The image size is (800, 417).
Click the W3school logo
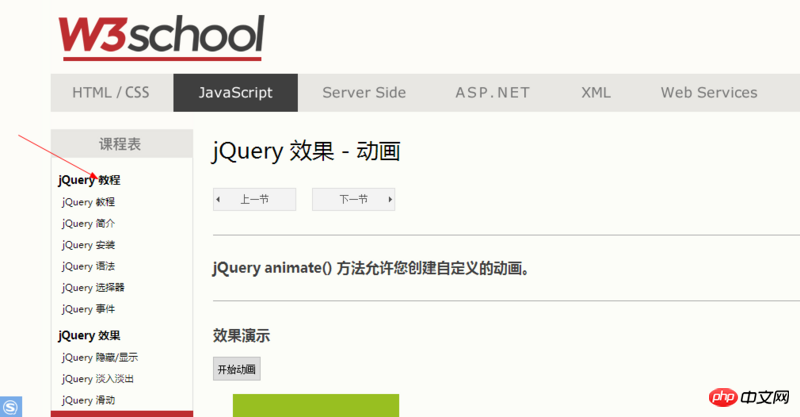(162, 38)
